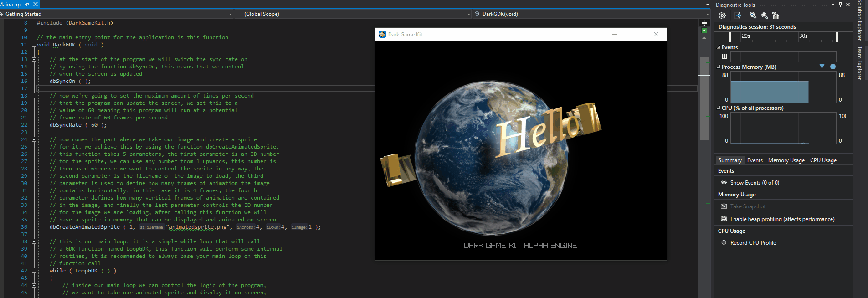This screenshot has width=868, height=298.
Task: Collapse the Events graph section
Action: pos(719,47)
